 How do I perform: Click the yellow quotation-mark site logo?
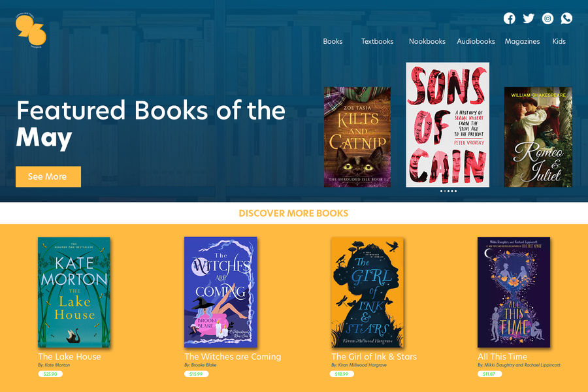(x=31, y=31)
